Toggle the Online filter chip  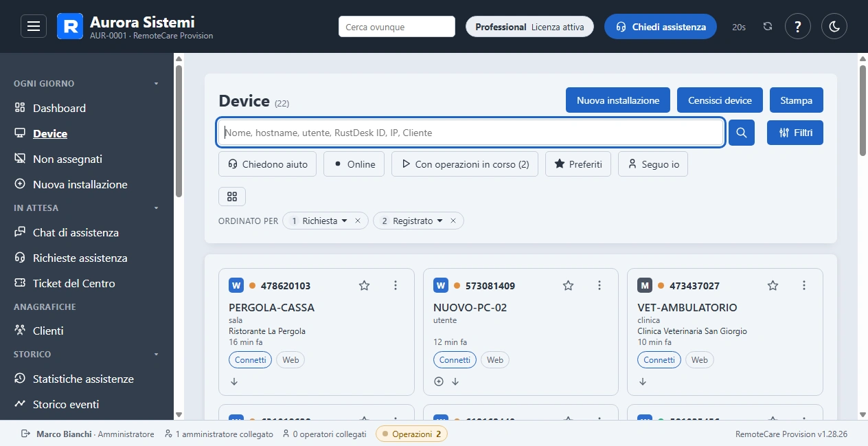(x=354, y=164)
